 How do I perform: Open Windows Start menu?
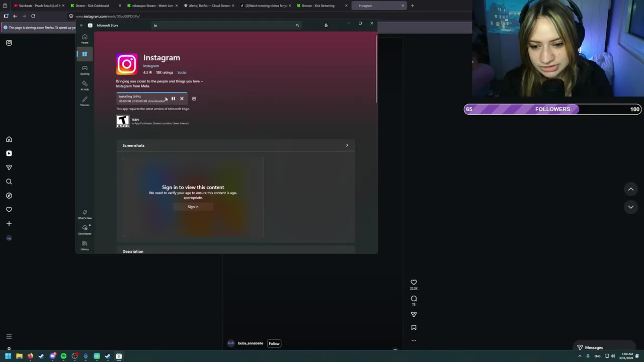coord(8,356)
